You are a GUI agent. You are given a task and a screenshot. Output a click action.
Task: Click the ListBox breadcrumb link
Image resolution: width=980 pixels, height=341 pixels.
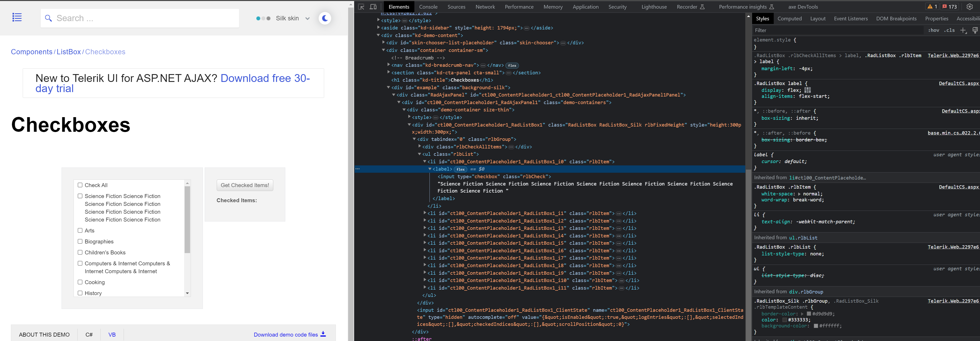coord(69,52)
